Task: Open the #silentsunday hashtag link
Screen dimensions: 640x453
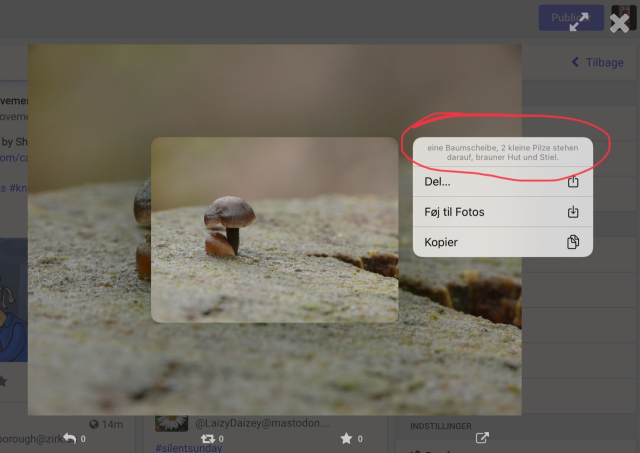Action: click(x=190, y=449)
